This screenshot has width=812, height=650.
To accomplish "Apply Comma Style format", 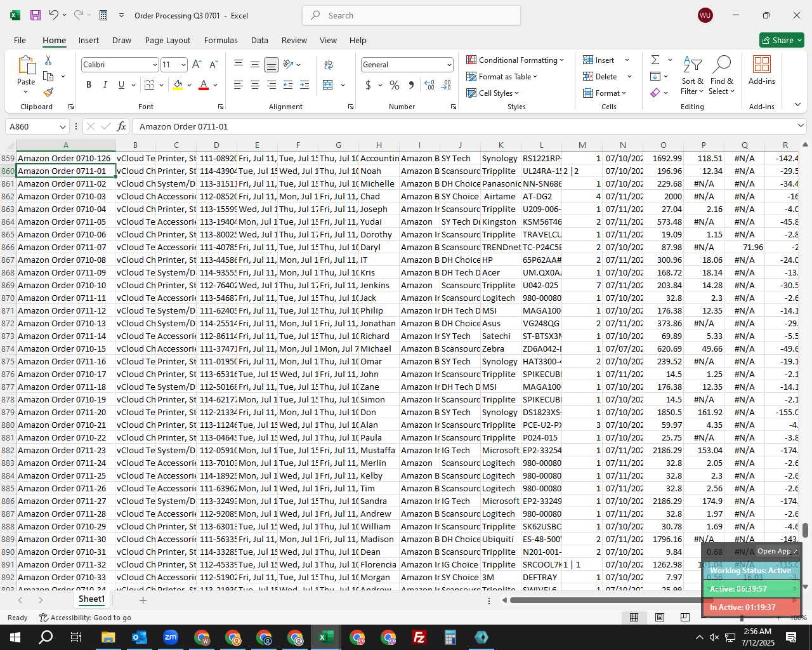I will click(x=412, y=85).
